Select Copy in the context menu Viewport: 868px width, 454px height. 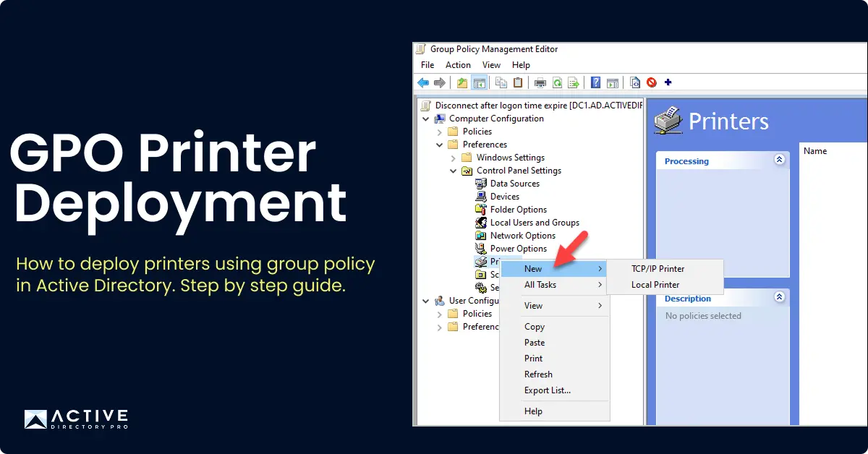click(555, 327)
